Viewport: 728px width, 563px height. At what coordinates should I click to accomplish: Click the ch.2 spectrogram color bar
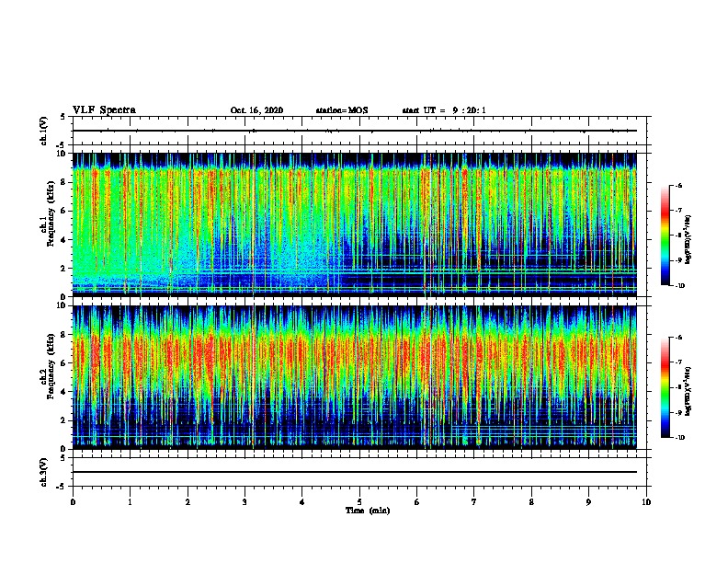click(665, 387)
